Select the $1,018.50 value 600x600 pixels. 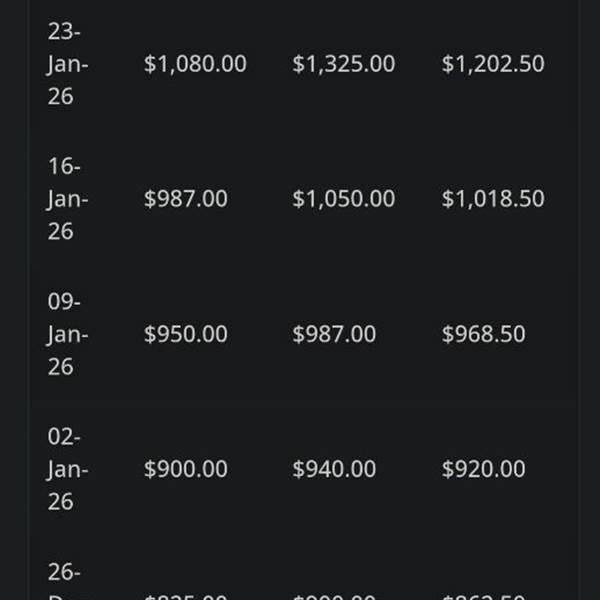pyautogui.click(x=493, y=199)
